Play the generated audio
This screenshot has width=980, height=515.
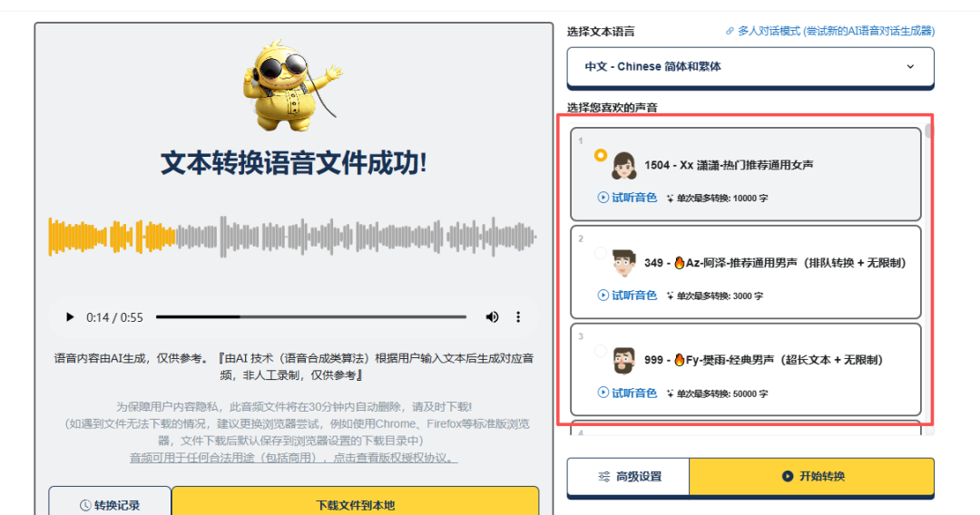pos(70,317)
